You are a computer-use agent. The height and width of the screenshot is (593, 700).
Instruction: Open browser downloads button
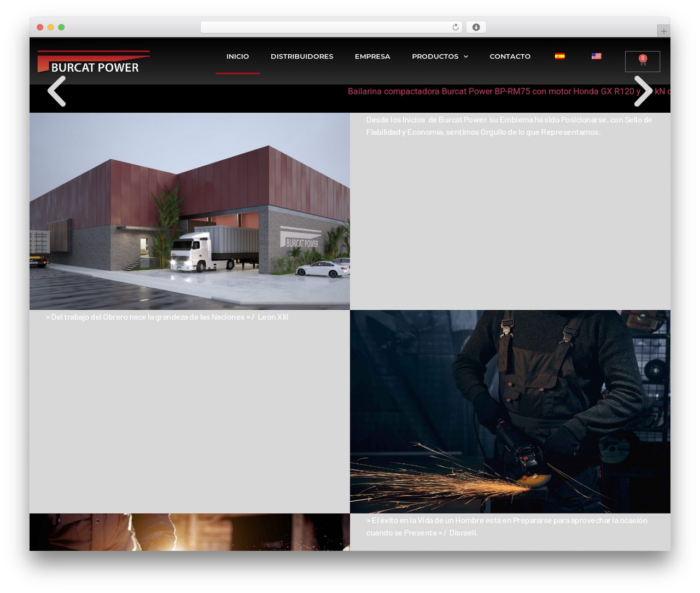[476, 27]
